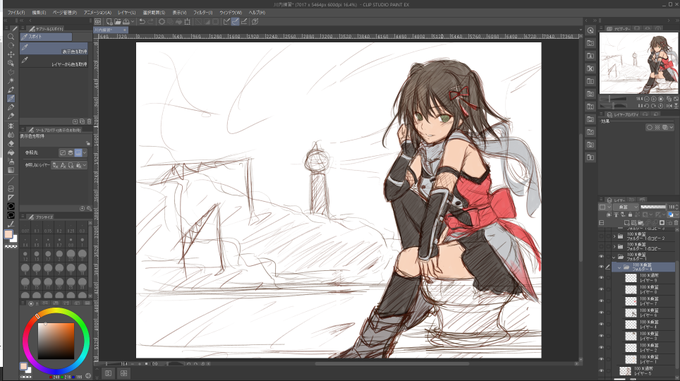Select the lasso selection tool
This screenshot has height=381, width=680.
pyautogui.click(x=11, y=72)
